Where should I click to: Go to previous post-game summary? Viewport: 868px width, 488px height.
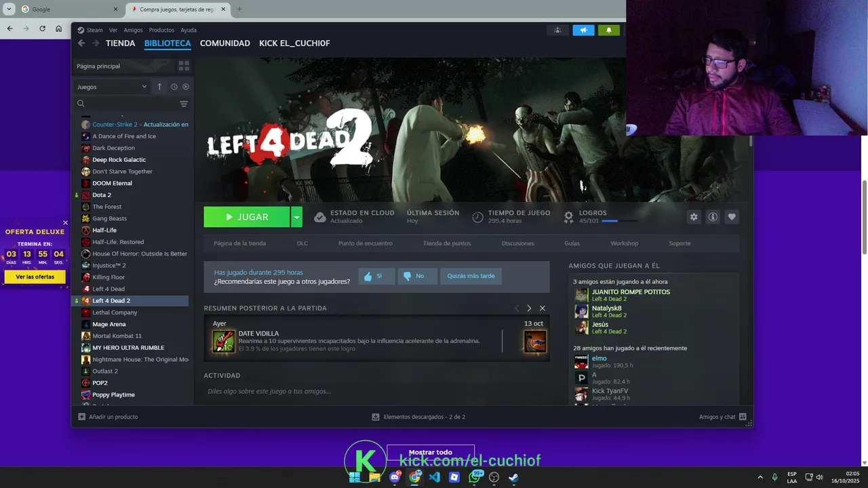point(517,308)
